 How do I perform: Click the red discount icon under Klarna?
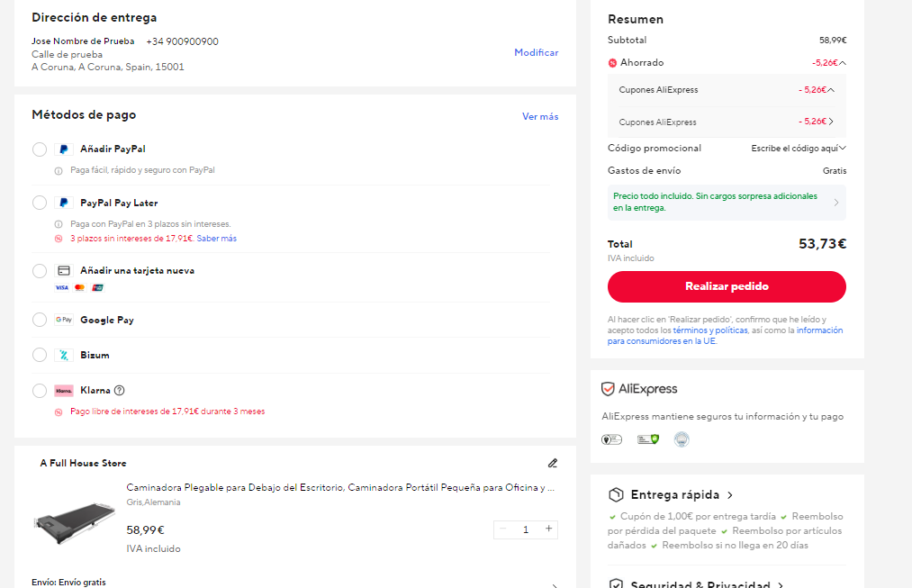pyautogui.click(x=59, y=412)
